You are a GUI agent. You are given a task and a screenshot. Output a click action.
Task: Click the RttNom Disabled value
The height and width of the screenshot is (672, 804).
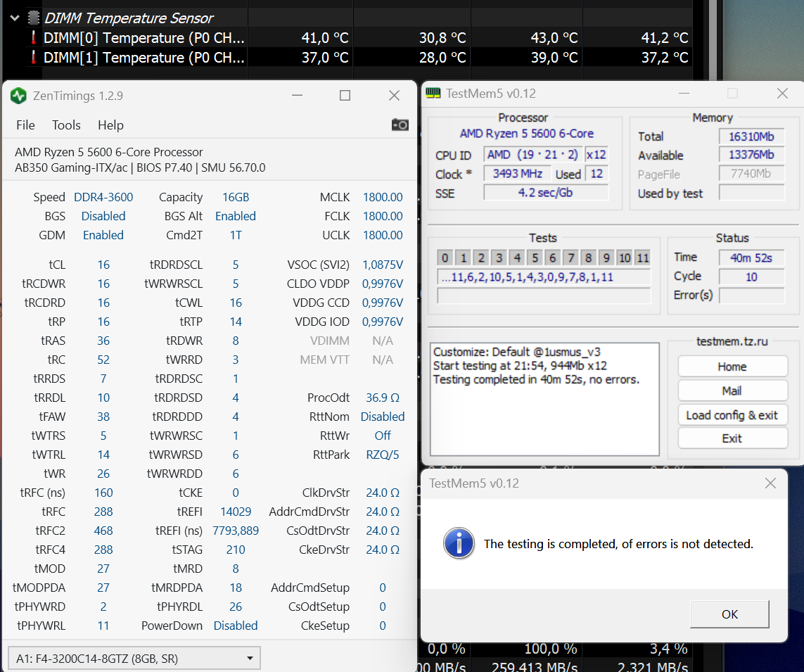pos(383,417)
